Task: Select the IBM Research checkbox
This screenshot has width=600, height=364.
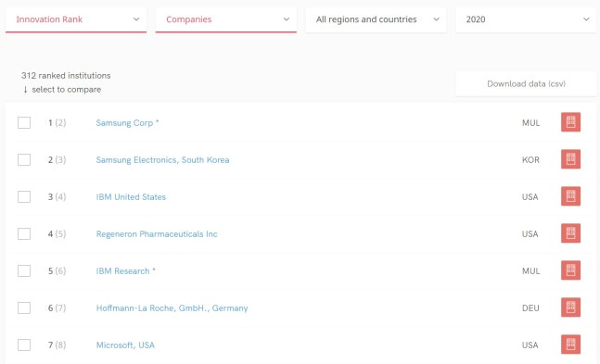Action: click(x=24, y=271)
